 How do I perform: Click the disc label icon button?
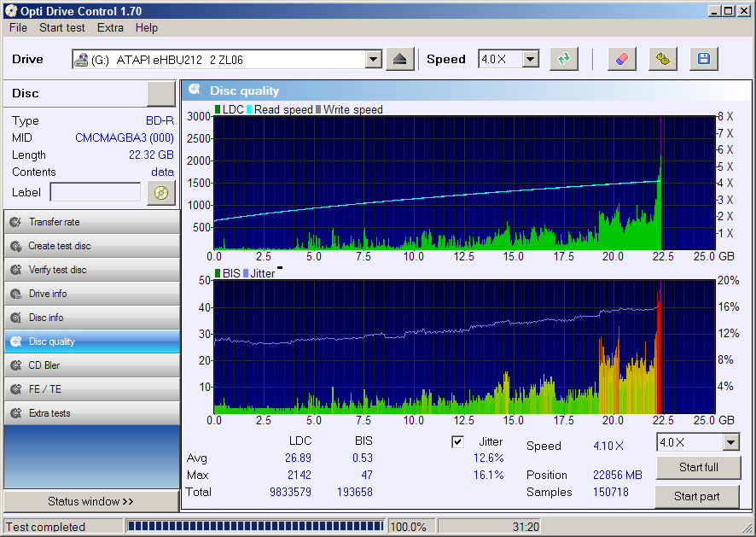(160, 192)
